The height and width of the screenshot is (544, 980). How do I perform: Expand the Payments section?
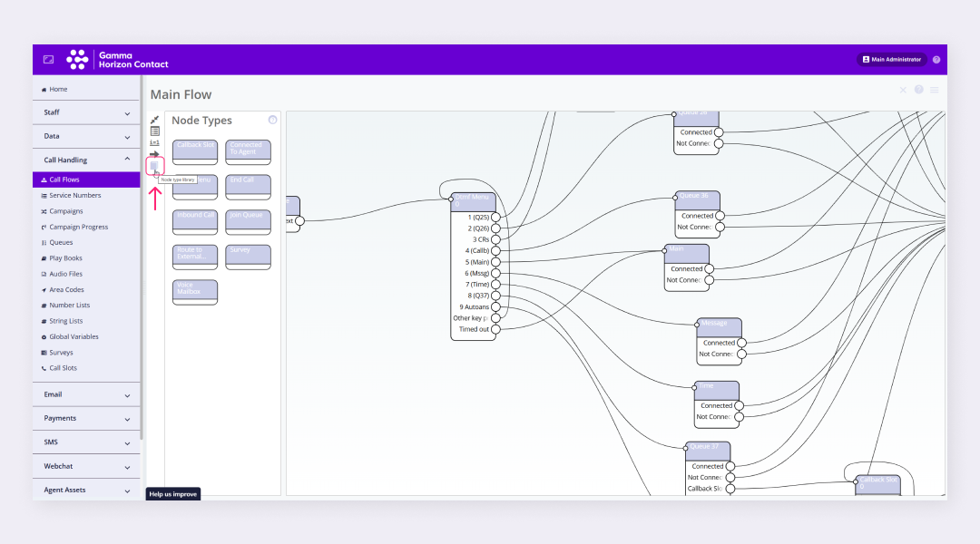86,419
